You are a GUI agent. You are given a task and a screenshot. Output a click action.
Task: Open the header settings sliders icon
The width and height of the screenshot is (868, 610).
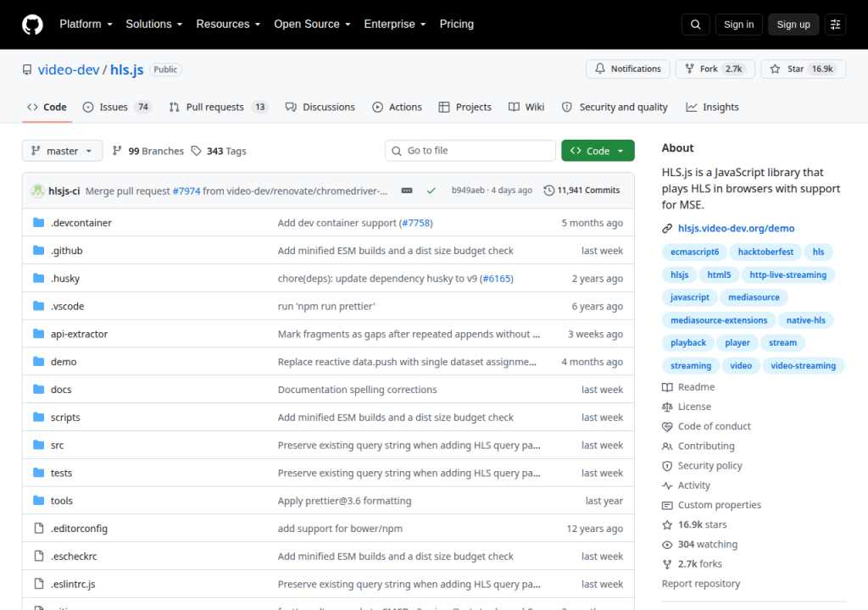[x=835, y=25]
